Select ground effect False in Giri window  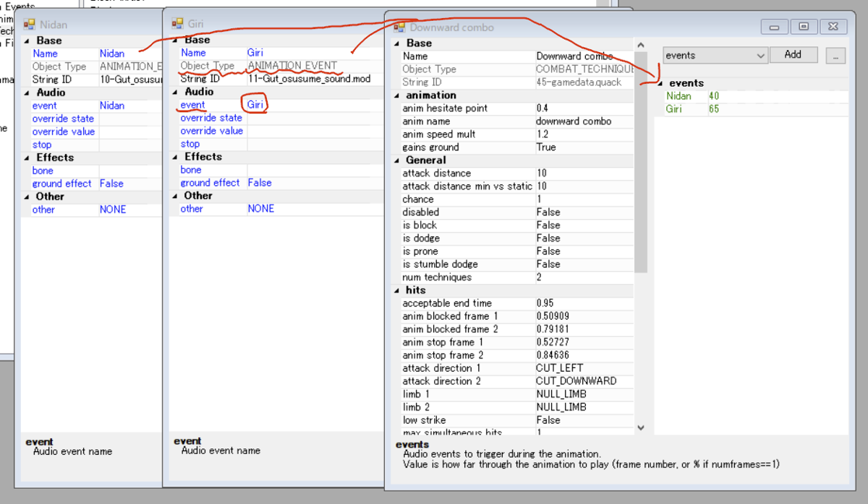point(313,183)
